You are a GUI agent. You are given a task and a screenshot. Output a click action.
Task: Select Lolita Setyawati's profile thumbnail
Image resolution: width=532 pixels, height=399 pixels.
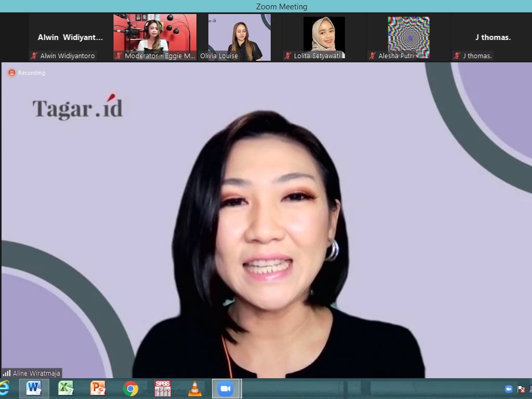coord(324,37)
